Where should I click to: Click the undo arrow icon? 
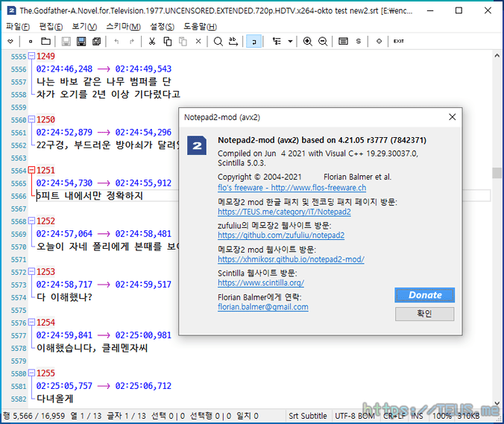tap(116, 41)
